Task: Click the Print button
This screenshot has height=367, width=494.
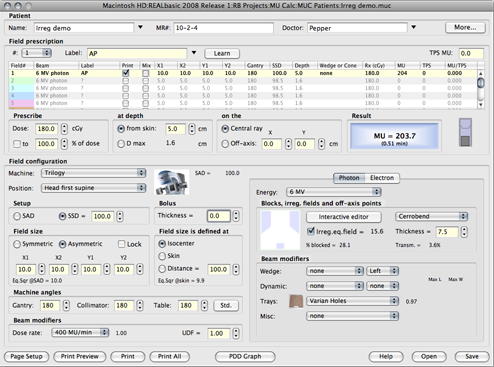Action: (x=128, y=357)
